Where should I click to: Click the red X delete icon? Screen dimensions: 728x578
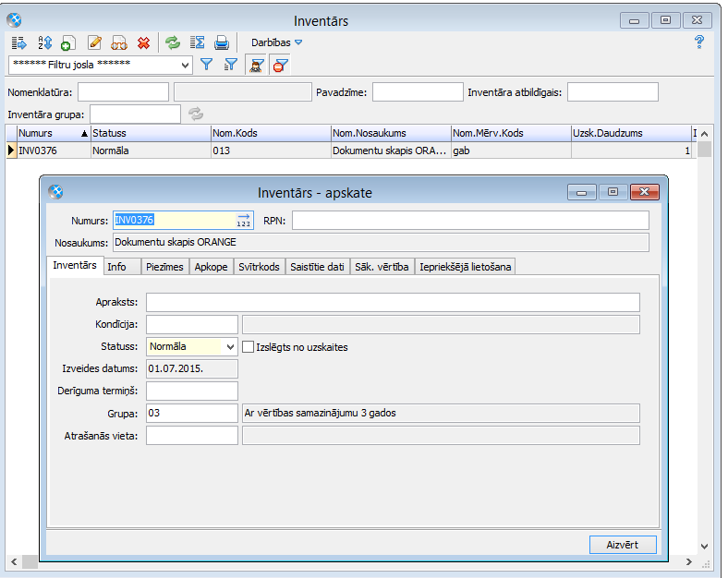coord(144,42)
